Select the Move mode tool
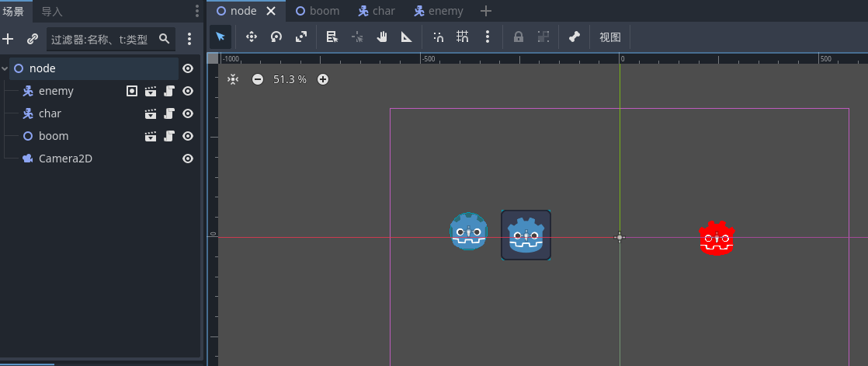The height and width of the screenshot is (366, 868). tap(251, 37)
